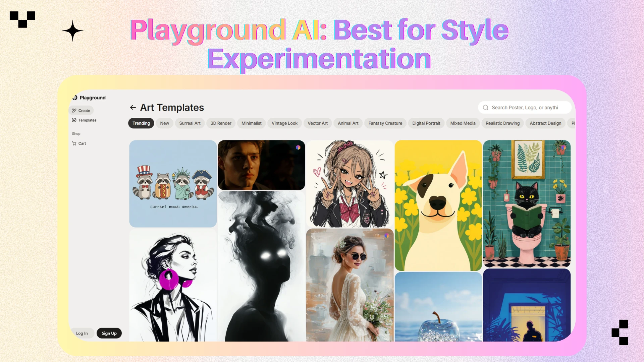This screenshot has width=644, height=362.
Task: Open the Mixed Media category
Action: pyautogui.click(x=463, y=123)
